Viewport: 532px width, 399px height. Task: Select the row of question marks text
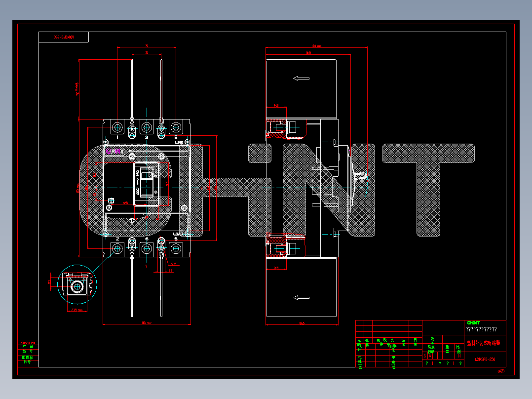point(481,329)
